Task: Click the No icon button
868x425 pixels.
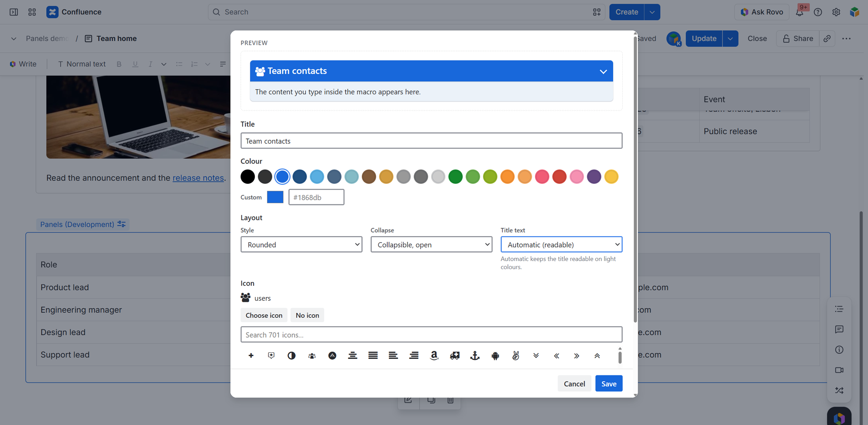Action: coord(307,315)
